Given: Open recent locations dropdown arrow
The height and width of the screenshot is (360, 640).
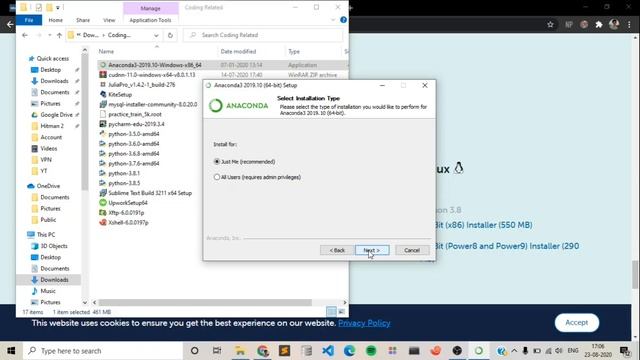Looking at the screenshot, I should click(x=49, y=35).
